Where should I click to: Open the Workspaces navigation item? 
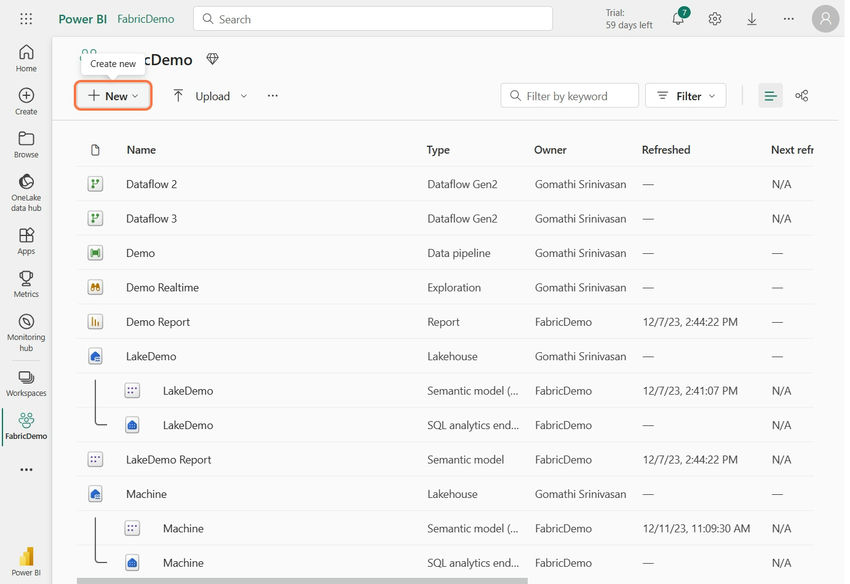pos(26,383)
